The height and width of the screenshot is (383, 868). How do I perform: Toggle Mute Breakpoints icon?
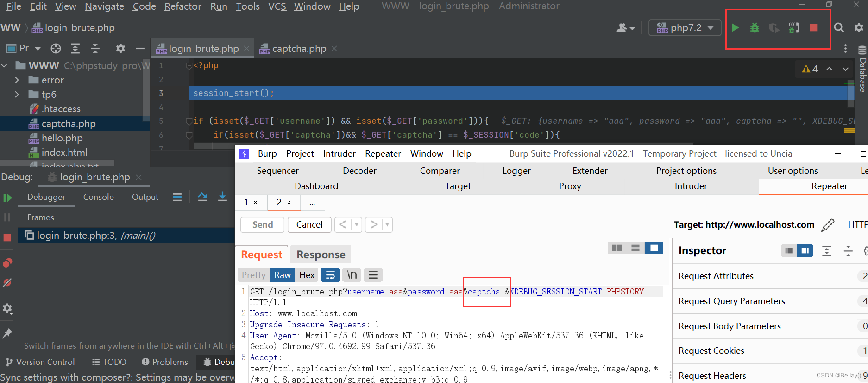(7, 283)
